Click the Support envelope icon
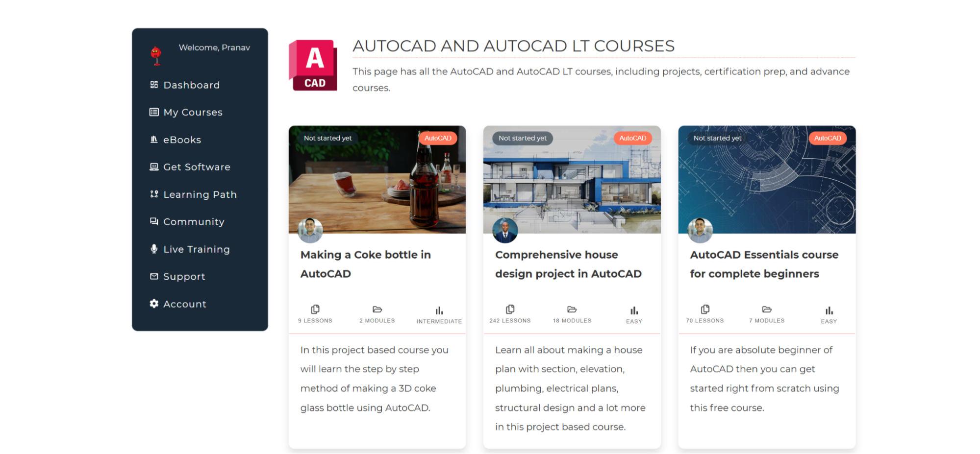The width and height of the screenshot is (980, 454). coord(154,276)
